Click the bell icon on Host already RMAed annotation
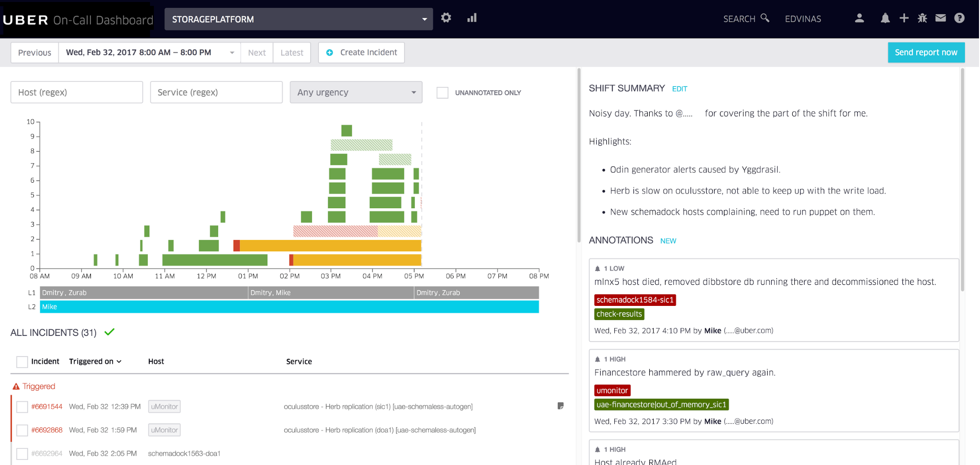Image resolution: width=980 pixels, height=465 pixels. [598, 450]
